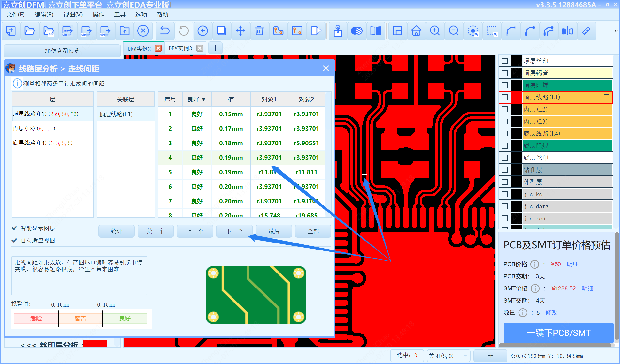620x364 pixels.
Task: Click the info icon beside SMT价格
Action: click(535, 288)
